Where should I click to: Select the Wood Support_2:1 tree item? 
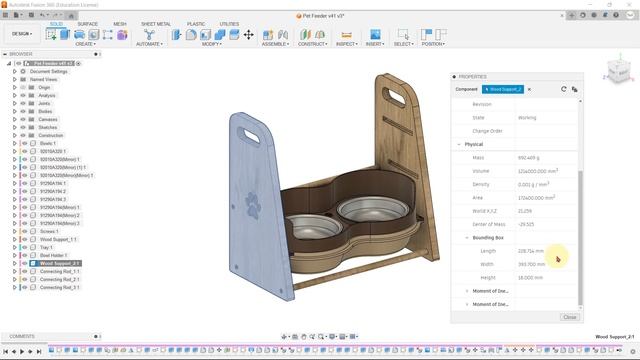[x=60, y=263]
